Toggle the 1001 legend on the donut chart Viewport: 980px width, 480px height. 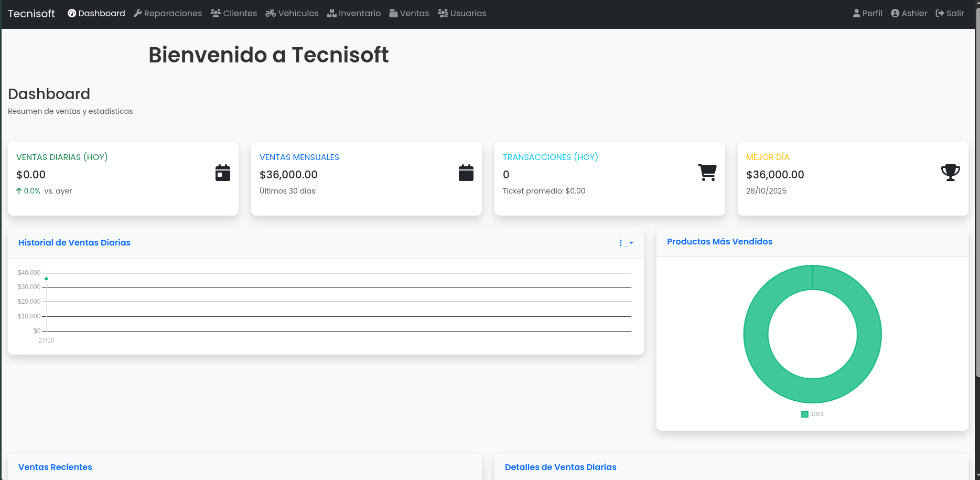tap(812, 414)
